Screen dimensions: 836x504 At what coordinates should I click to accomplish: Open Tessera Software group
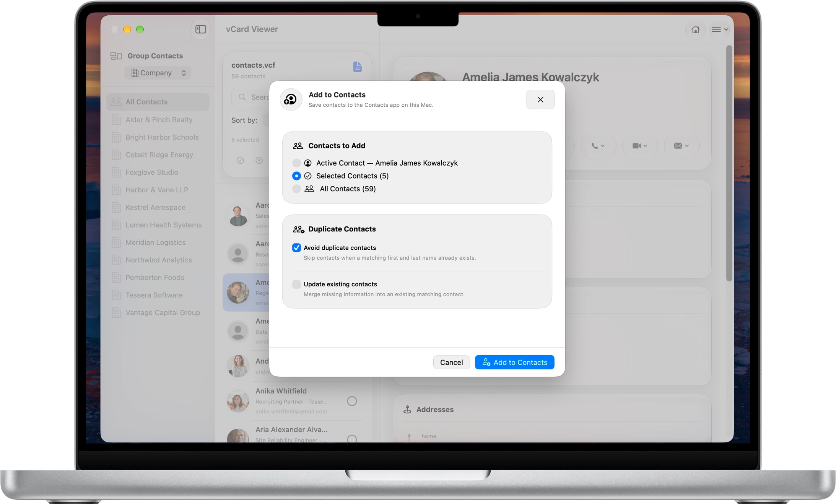158,295
